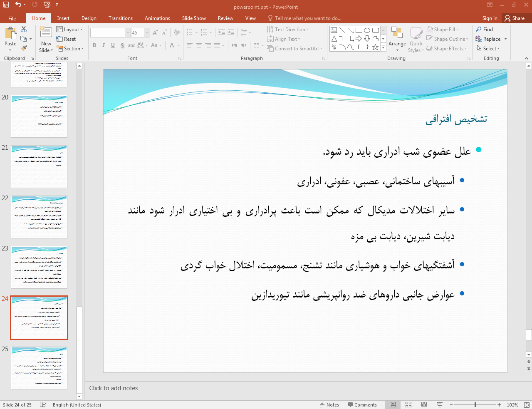This screenshot has height=409, width=532.
Task: Go to the Review tab
Action: 225,18
